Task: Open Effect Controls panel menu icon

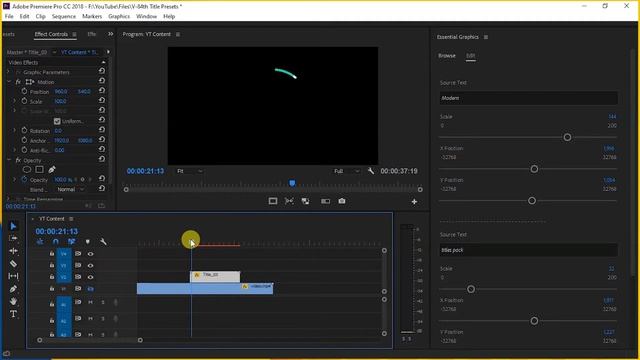Action: tap(74, 34)
